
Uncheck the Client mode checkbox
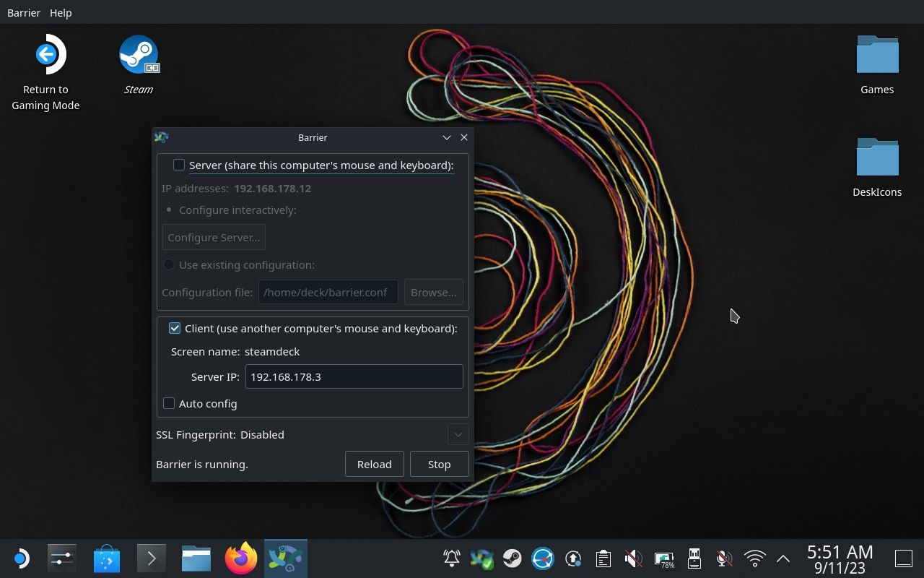pos(175,328)
